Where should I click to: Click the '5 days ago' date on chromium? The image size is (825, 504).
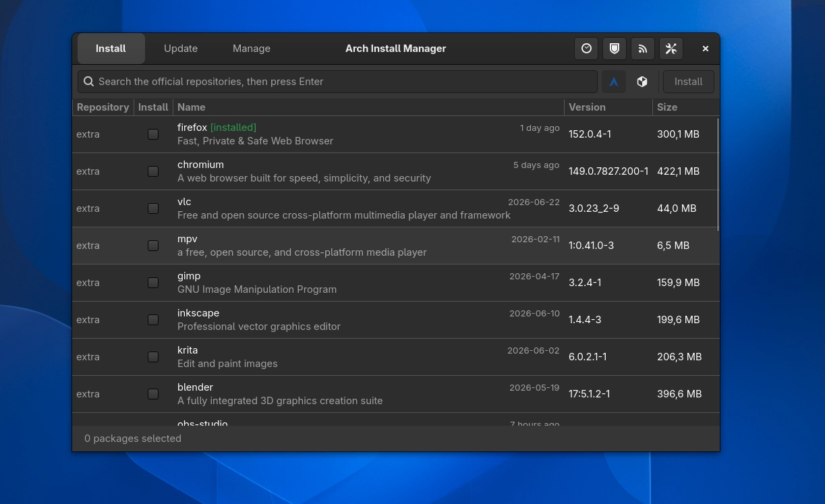click(536, 165)
